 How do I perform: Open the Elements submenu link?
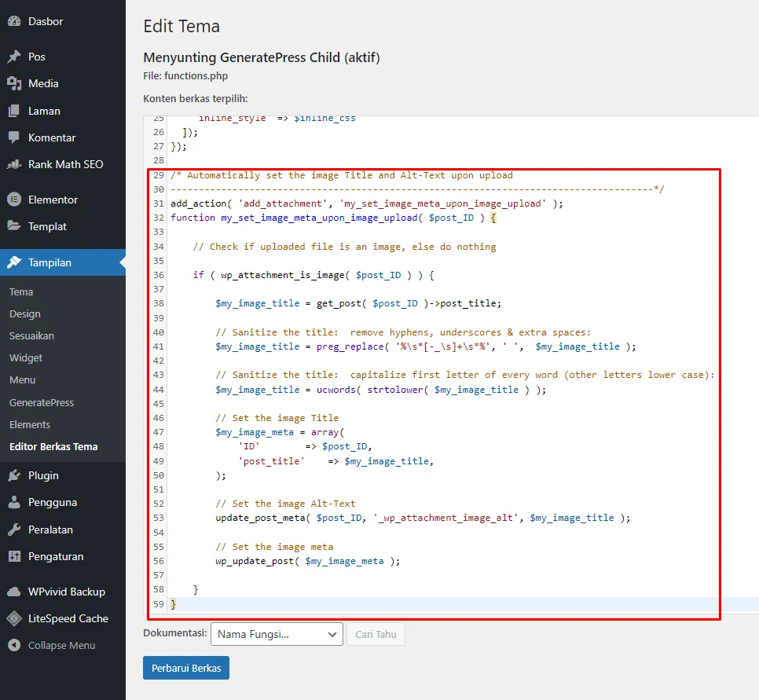(x=30, y=424)
